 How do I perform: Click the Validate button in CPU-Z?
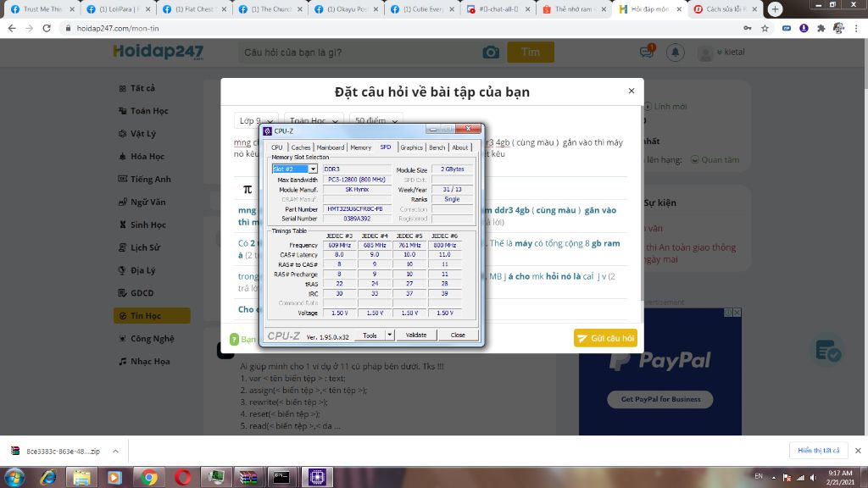tap(415, 335)
